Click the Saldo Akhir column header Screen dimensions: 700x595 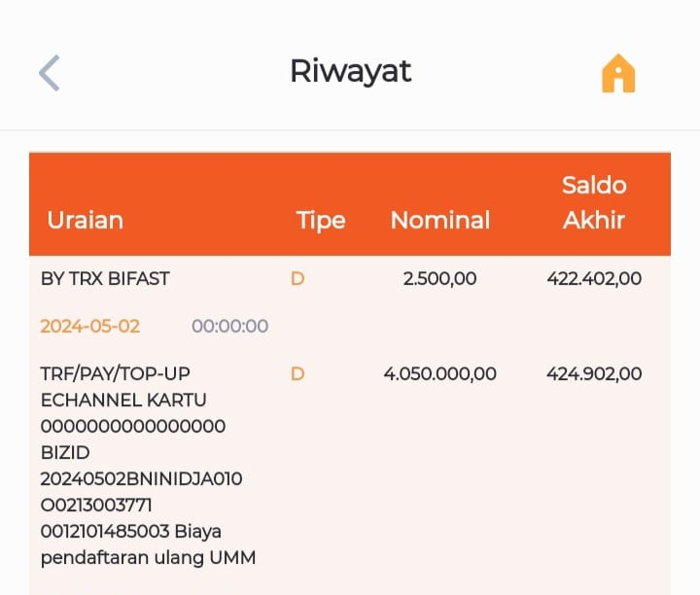[594, 202]
